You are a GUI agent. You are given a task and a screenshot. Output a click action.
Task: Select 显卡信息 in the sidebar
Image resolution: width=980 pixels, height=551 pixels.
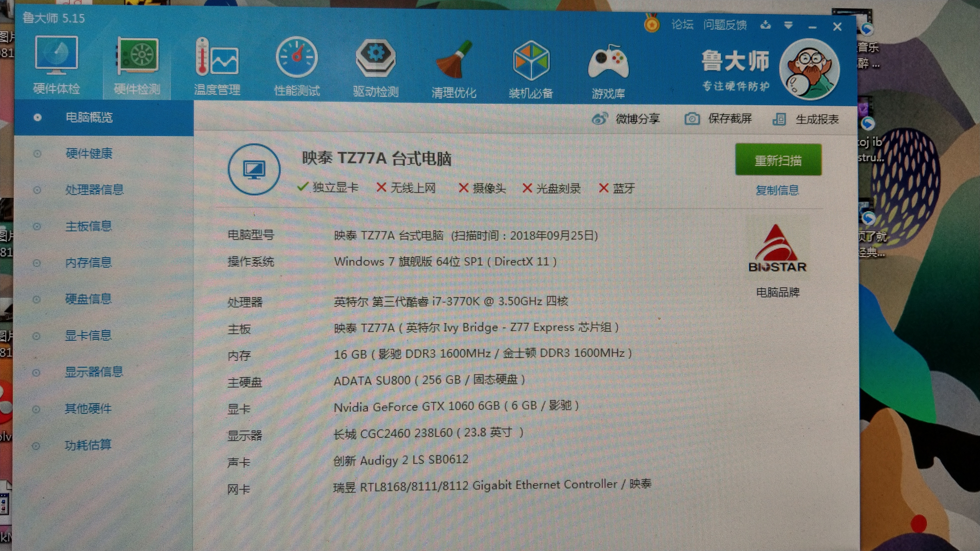[x=88, y=335]
